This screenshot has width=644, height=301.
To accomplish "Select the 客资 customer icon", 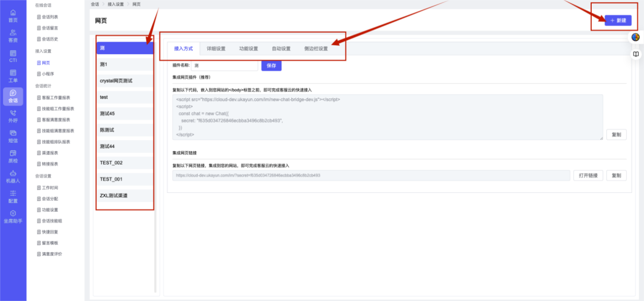I will (x=13, y=36).
